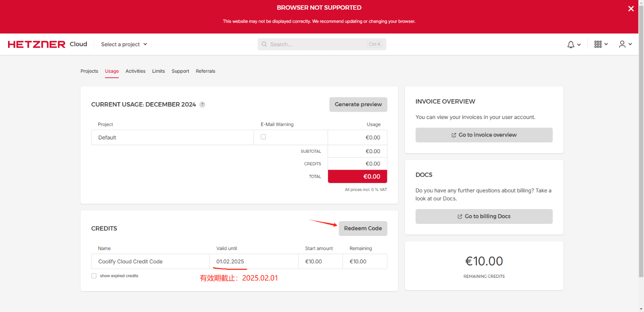Click the Generate preview button
This screenshot has height=312, width=644.
358,105
